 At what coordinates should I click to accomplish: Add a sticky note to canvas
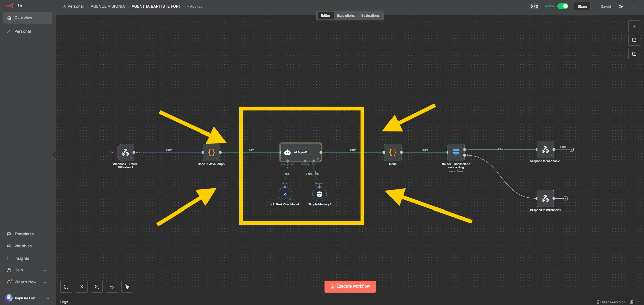(x=634, y=40)
